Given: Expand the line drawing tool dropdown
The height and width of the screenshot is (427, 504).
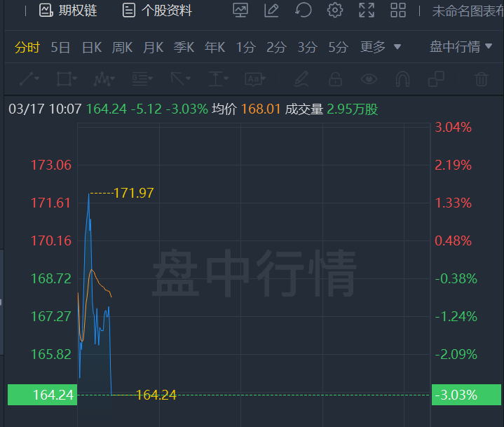Looking at the screenshot, I should [x=29, y=79].
